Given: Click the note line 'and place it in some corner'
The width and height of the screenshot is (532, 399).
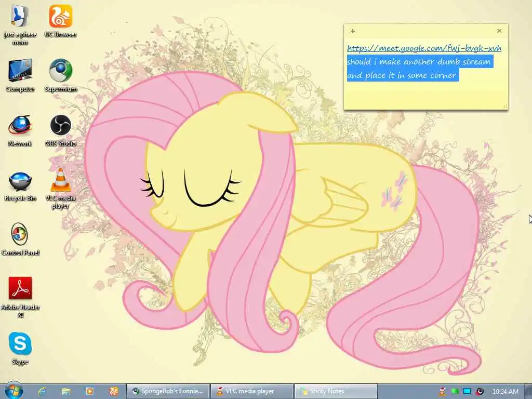Looking at the screenshot, I should coord(402,75).
